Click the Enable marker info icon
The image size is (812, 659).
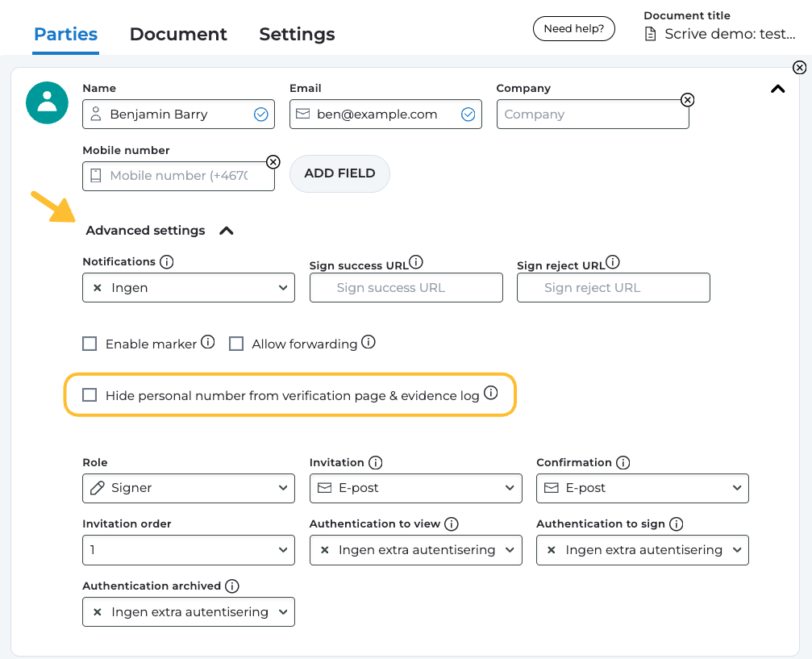tap(208, 342)
